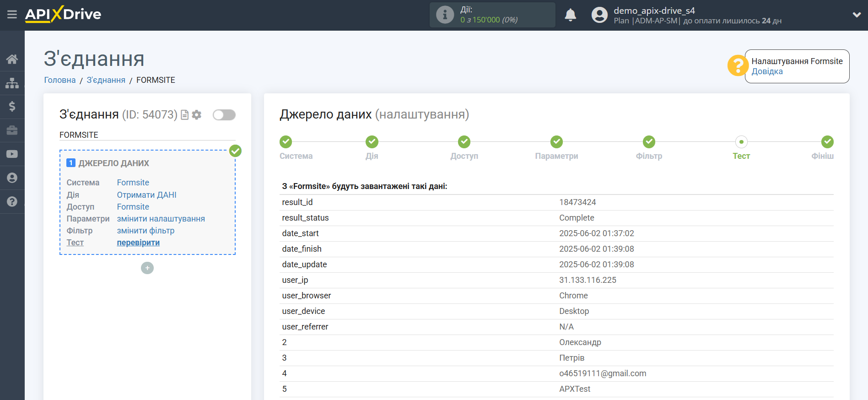Click ДЖЕРЕЛО ДАНИХ block header
Image resolution: width=868 pixels, height=400 pixels.
tap(114, 163)
